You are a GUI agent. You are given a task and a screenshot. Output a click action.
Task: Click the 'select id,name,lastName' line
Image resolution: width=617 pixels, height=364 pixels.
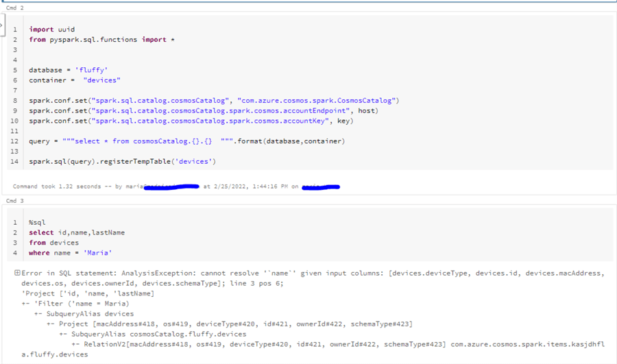pos(77,232)
